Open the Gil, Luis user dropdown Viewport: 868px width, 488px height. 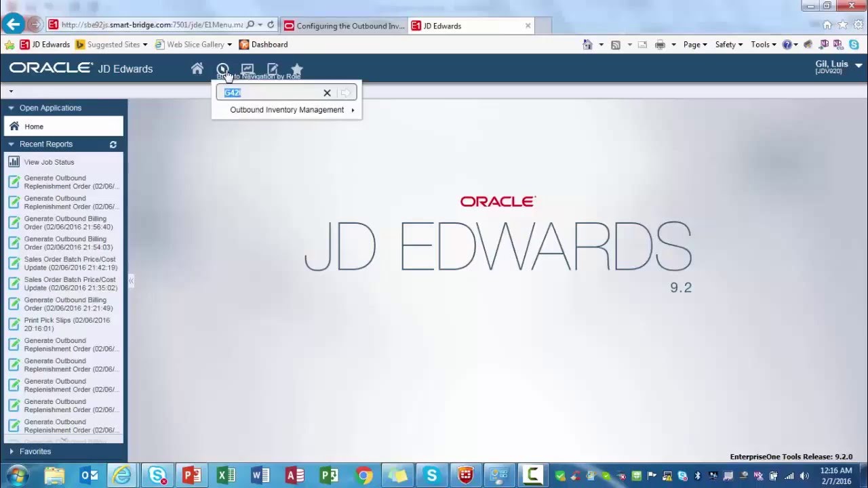859,66
